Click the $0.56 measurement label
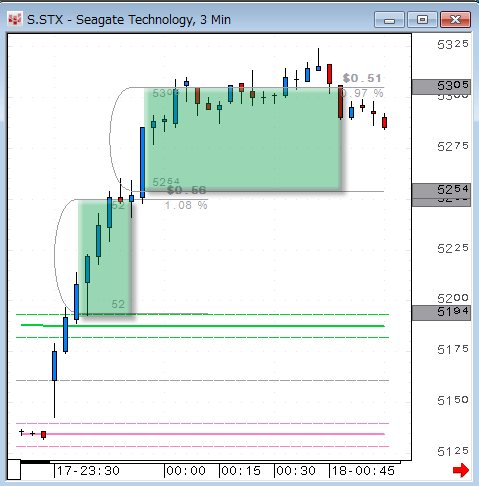 pos(187,190)
